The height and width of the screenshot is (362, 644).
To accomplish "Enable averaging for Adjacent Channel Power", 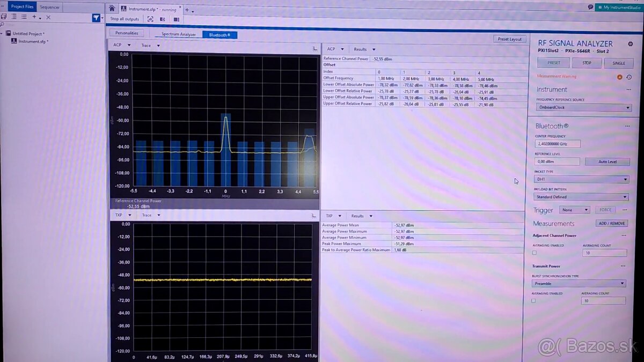I will 534,253.
